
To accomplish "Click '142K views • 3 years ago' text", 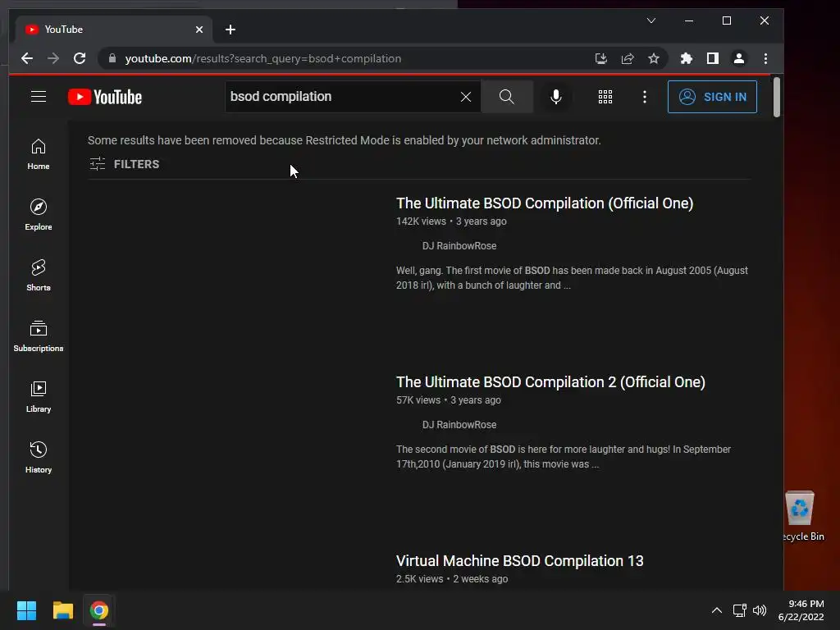I will point(451,221).
